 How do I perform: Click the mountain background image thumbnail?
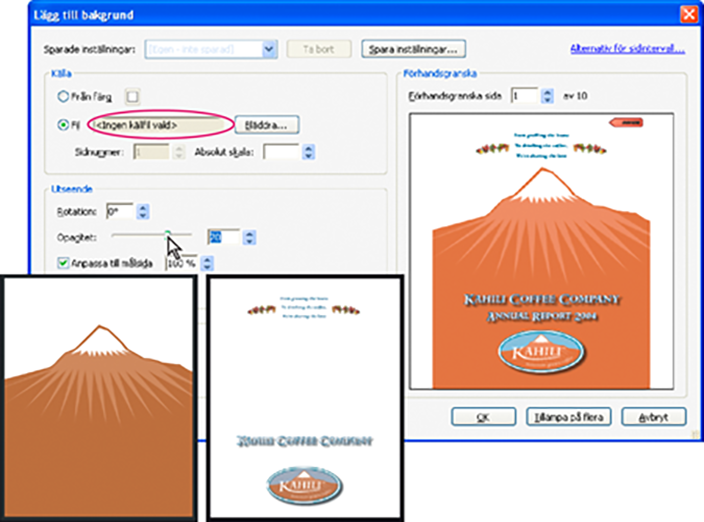pos(99,398)
